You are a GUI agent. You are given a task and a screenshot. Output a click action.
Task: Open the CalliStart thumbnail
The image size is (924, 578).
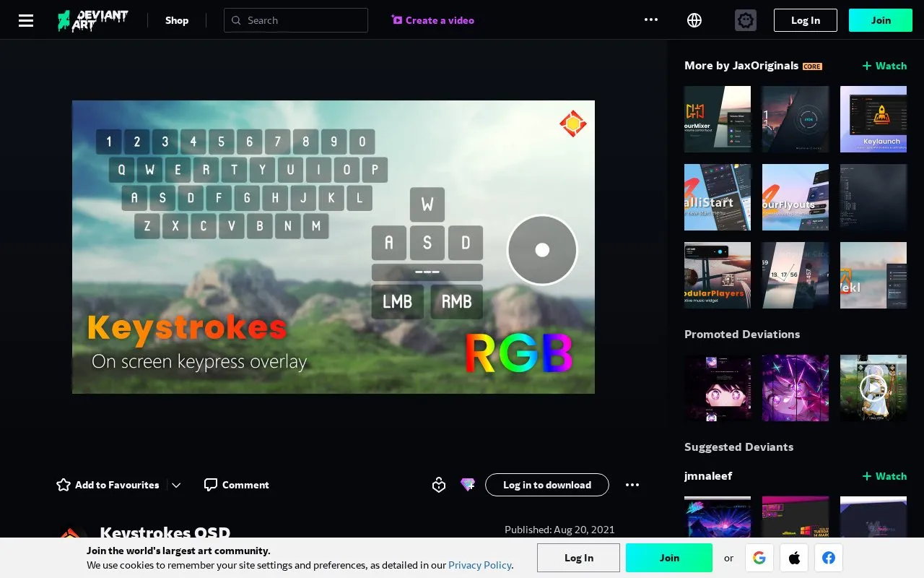(718, 197)
